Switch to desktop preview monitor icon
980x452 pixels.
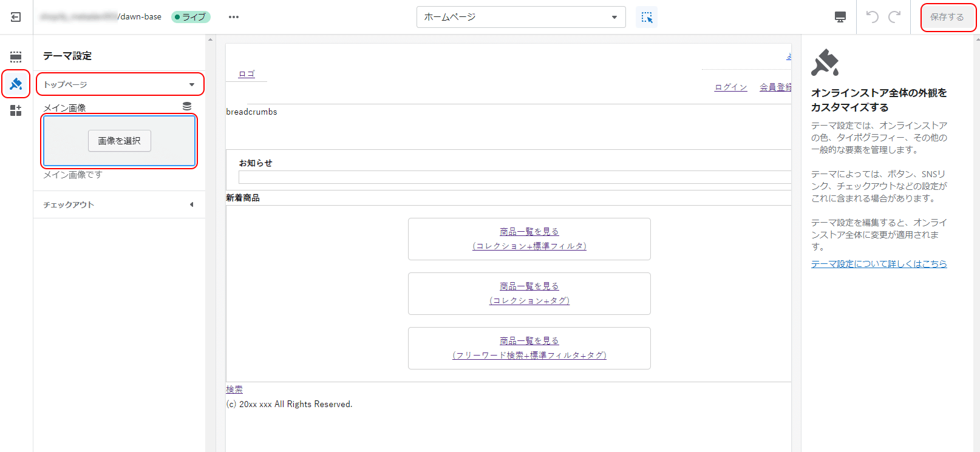coord(840,17)
